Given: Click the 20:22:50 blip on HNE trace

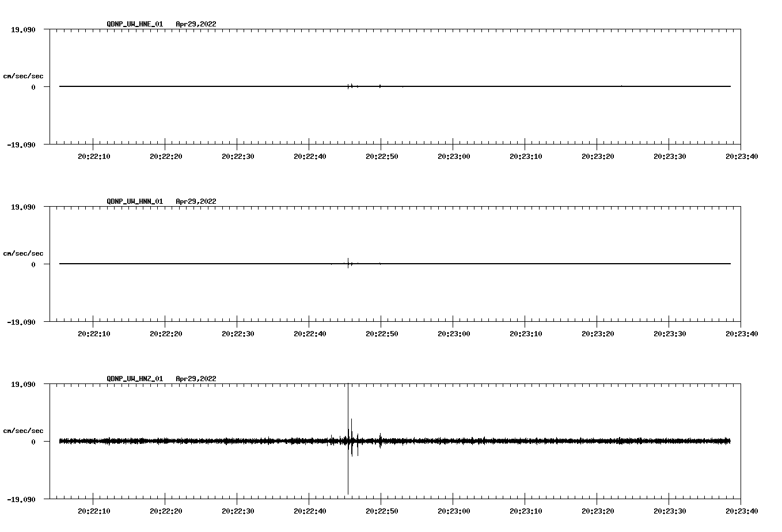Looking at the screenshot, I should 380,86.
